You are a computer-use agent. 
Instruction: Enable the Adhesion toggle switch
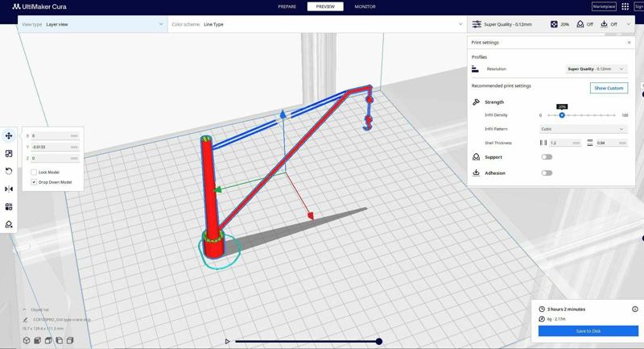point(547,173)
